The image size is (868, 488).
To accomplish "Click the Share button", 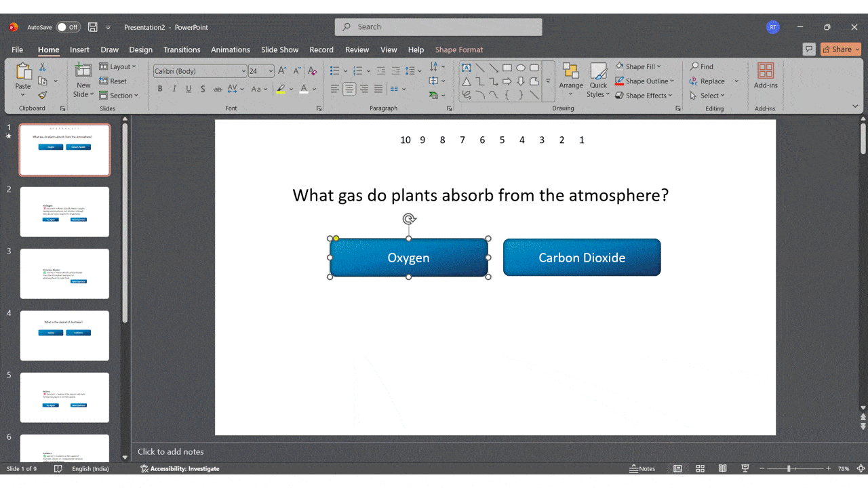I will tap(840, 49).
